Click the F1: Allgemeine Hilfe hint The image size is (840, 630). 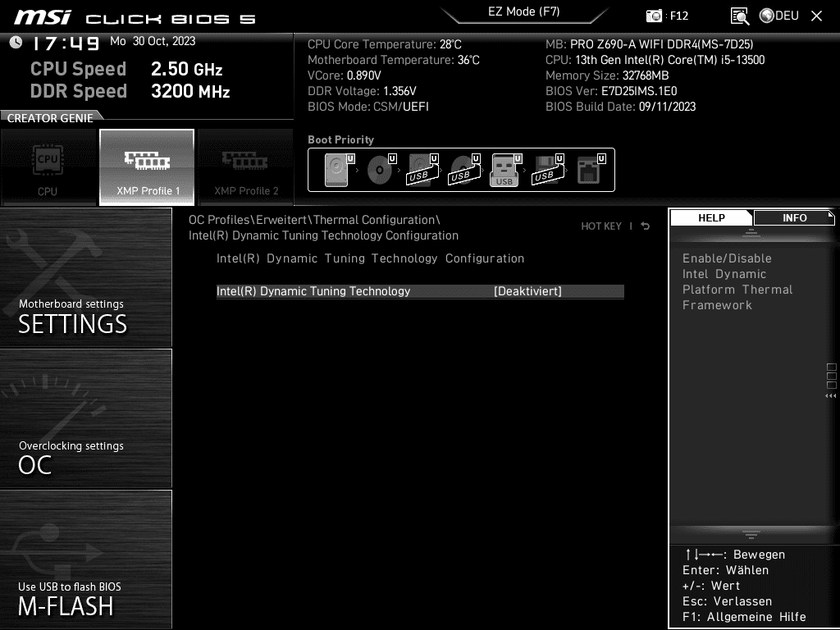(744, 617)
